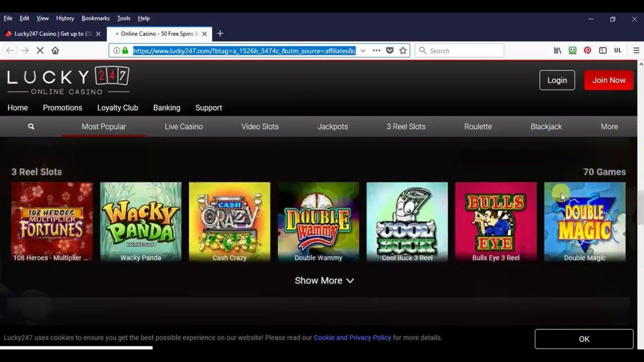Open the Cash Crazy game thumbnail
Viewport: 644px width, 362px height.
[229, 222]
